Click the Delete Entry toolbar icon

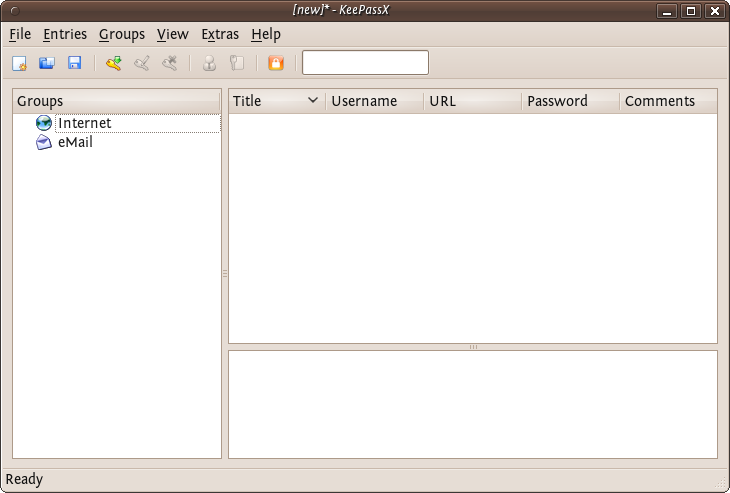170,63
